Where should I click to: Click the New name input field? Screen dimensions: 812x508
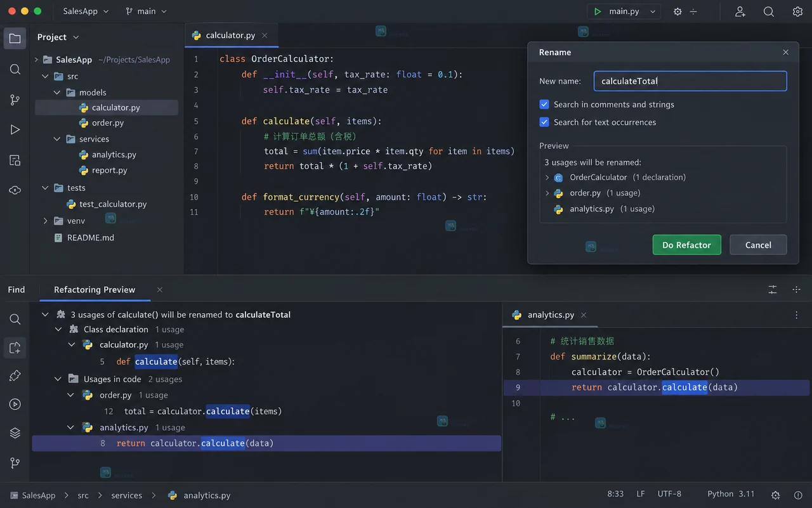click(690, 81)
